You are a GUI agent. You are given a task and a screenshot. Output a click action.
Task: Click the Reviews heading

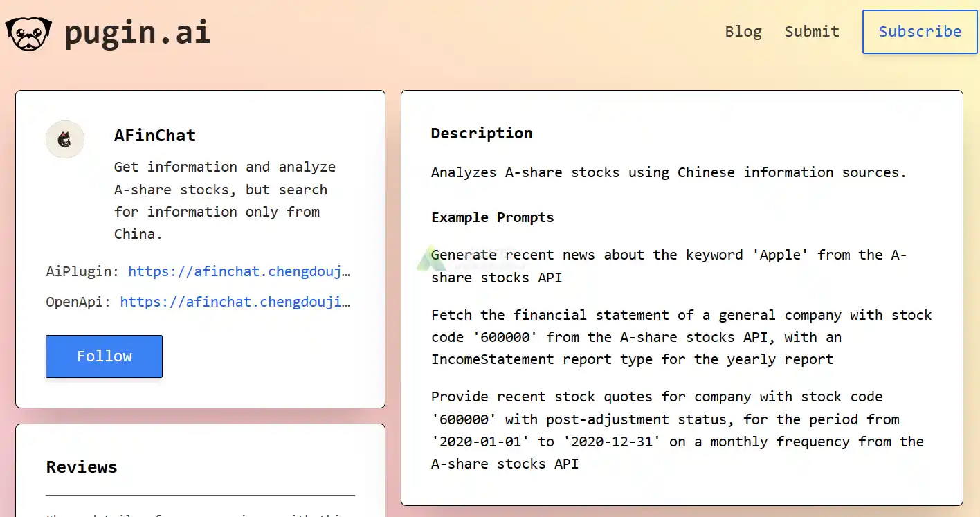pos(82,467)
